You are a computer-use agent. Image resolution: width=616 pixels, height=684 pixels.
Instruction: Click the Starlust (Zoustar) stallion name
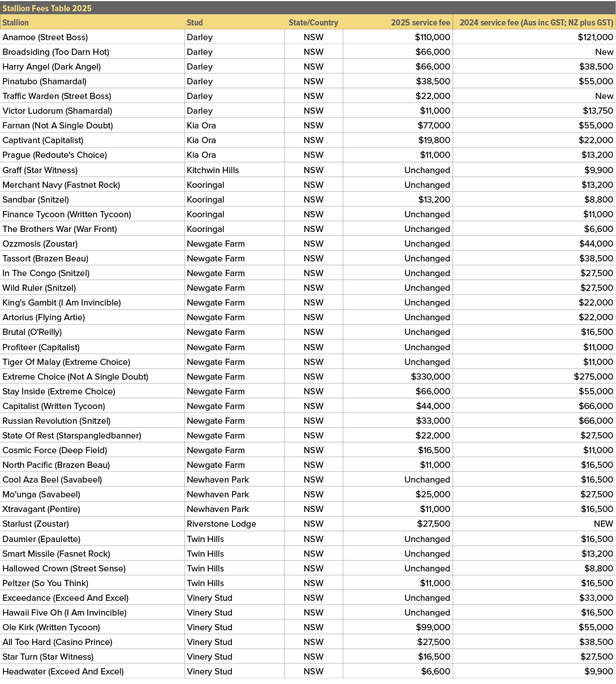36,524
